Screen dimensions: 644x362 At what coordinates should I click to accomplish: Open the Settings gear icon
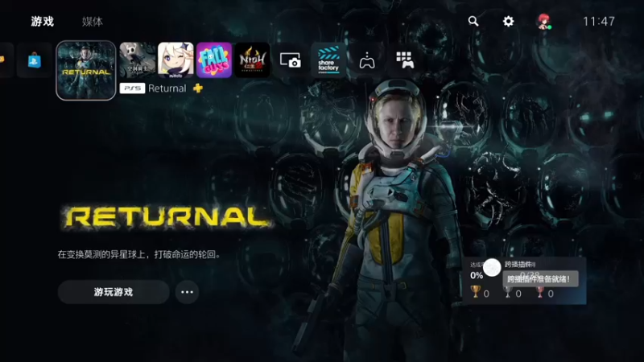coord(508,21)
